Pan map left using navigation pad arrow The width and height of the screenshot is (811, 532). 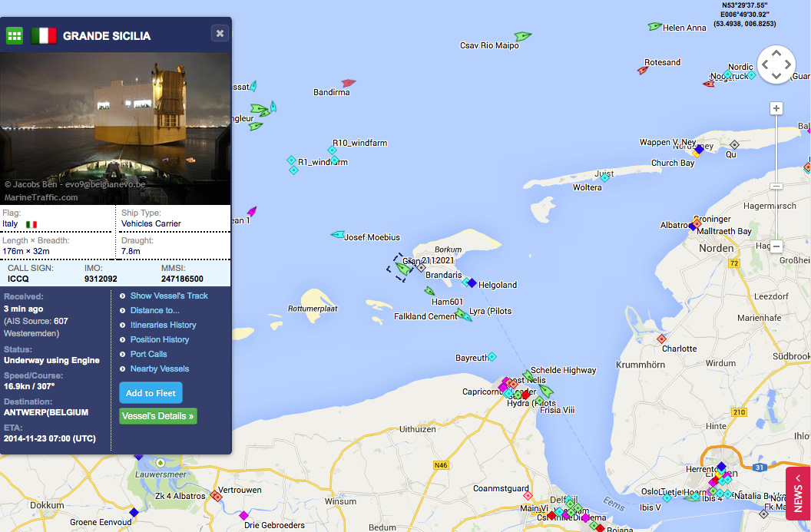[x=764, y=64]
